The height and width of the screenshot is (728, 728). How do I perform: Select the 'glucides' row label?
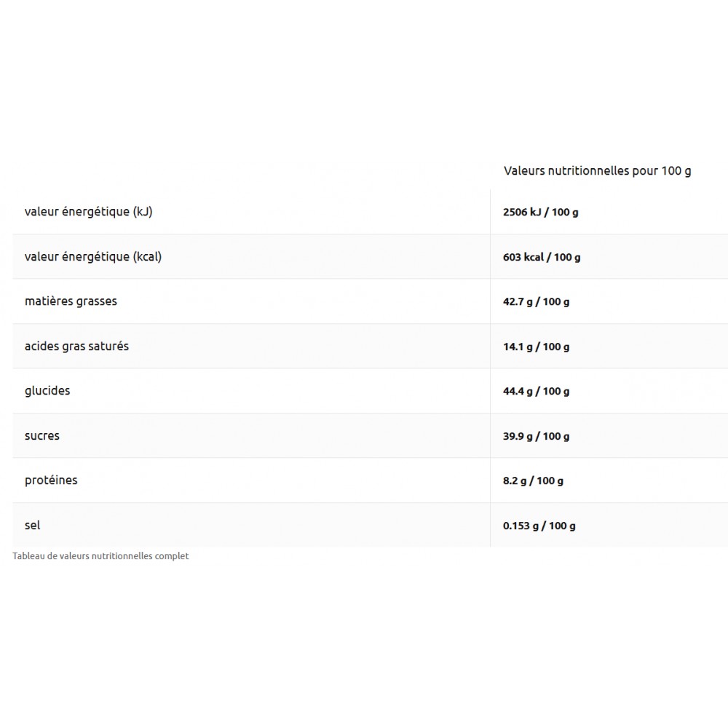[x=47, y=391]
